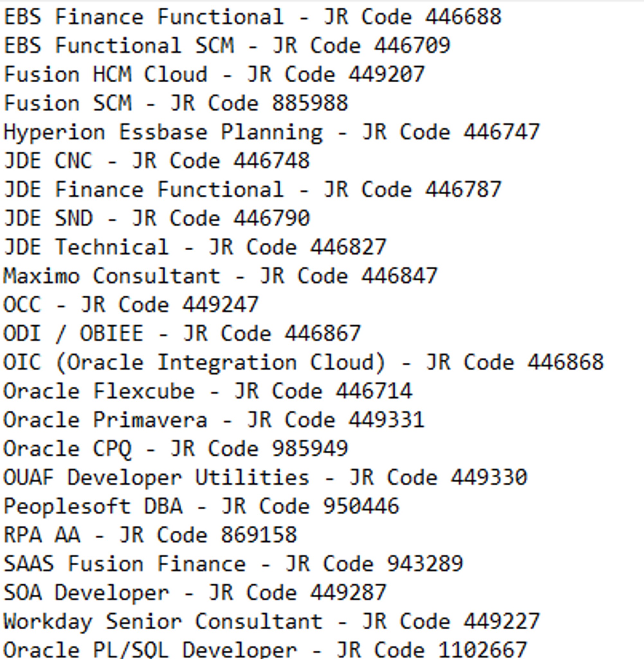Select the OUAF Developer Utilities line

point(265,477)
